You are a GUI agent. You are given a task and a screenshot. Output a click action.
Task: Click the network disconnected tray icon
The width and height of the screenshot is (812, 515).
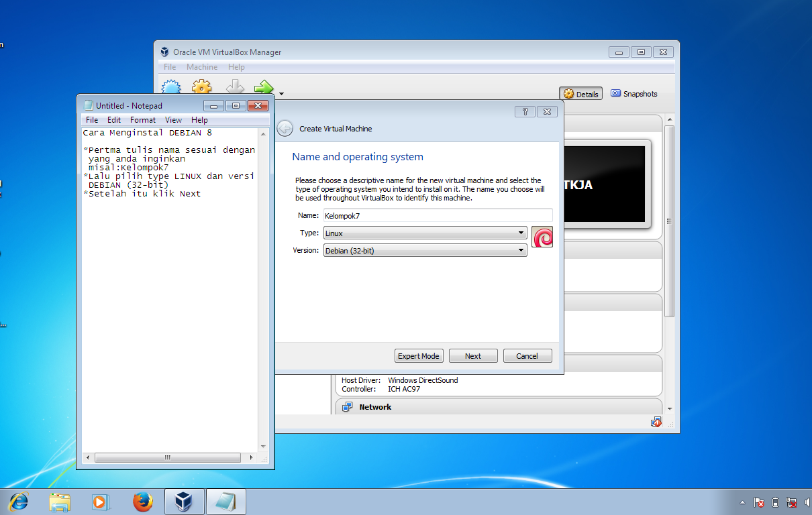(x=792, y=502)
